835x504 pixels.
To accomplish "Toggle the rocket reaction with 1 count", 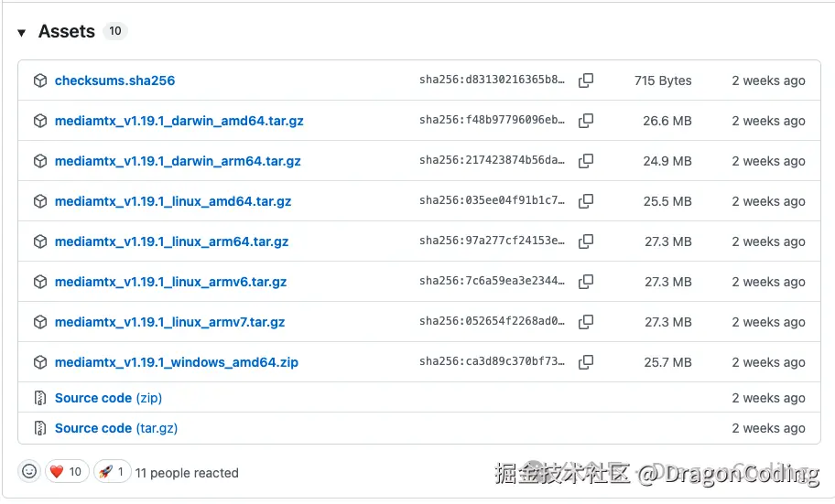I will tap(112, 472).
